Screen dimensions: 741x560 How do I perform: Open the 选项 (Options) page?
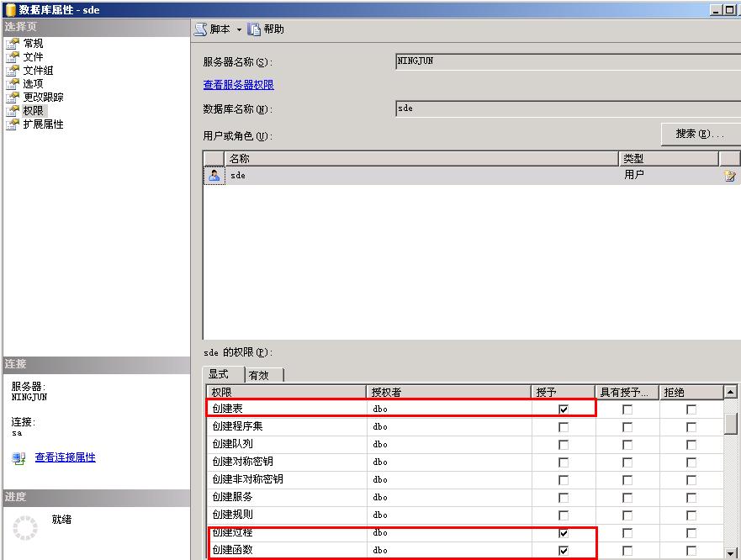coord(40,83)
